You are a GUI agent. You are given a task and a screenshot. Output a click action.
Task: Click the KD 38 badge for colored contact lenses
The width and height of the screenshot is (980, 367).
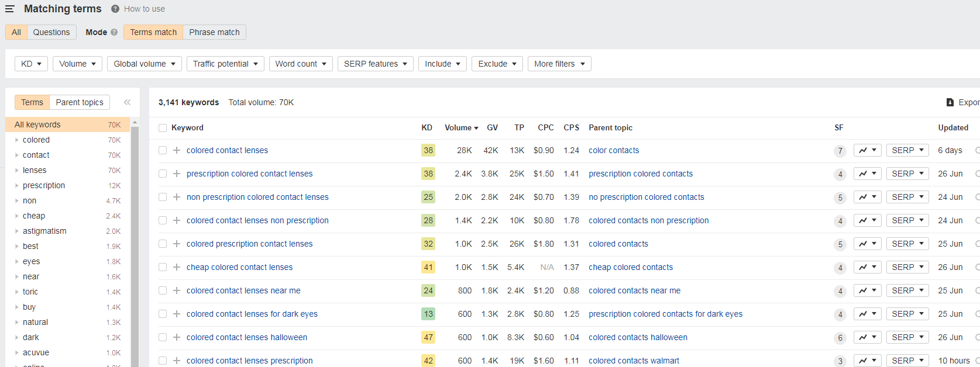428,150
